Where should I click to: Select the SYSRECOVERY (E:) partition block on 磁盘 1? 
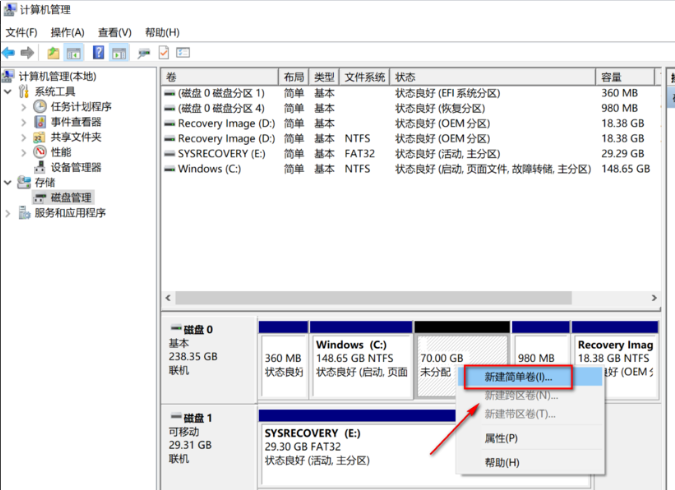click(350, 446)
